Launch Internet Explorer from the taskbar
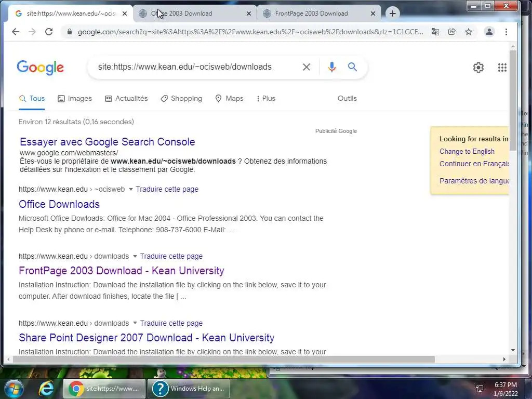The image size is (532, 399). pyautogui.click(x=46, y=389)
